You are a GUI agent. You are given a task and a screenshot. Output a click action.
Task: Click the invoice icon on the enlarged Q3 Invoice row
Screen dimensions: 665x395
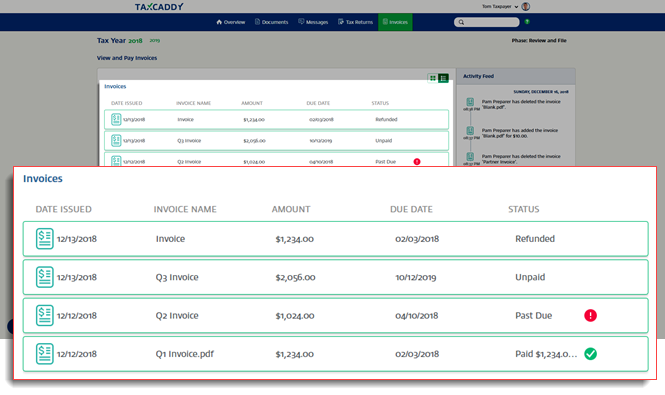coord(45,277)
